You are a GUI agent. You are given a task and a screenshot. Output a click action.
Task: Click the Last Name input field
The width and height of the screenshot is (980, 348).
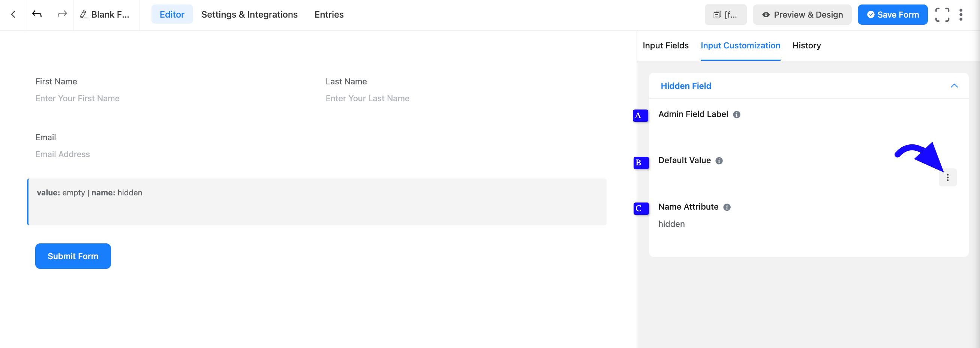click(x=462, y=99)
